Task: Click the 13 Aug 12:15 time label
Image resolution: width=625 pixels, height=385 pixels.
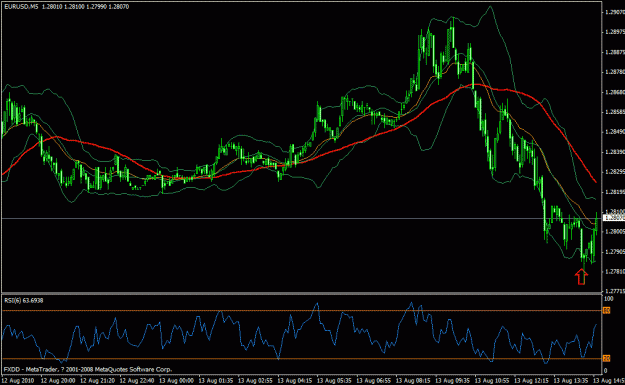Action: [x=531, y=381]
